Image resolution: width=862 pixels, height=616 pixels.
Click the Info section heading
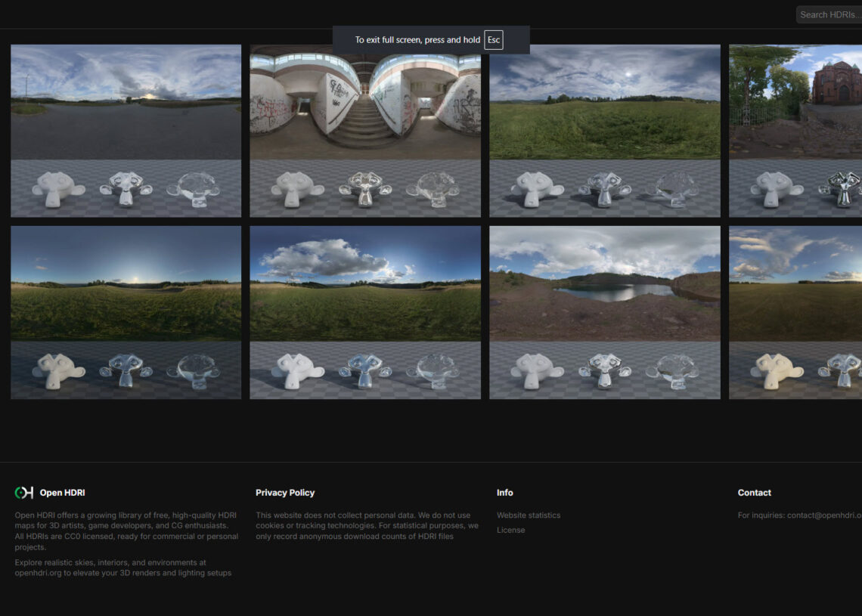(505, 492)
